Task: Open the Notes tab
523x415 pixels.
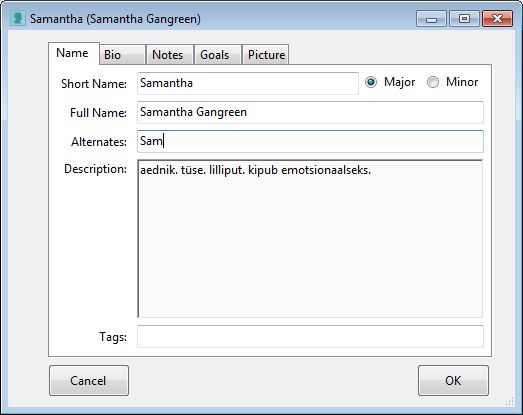Action: tap(170, 54)
